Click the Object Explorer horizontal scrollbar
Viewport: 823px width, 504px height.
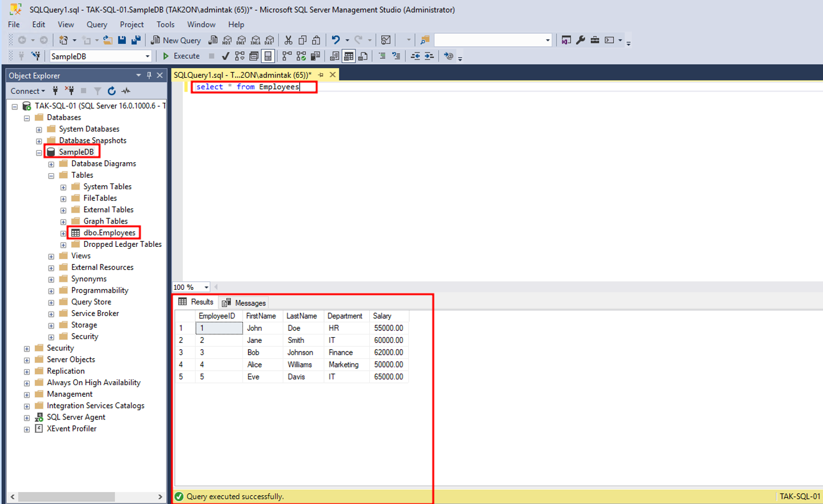click(86, 497)
